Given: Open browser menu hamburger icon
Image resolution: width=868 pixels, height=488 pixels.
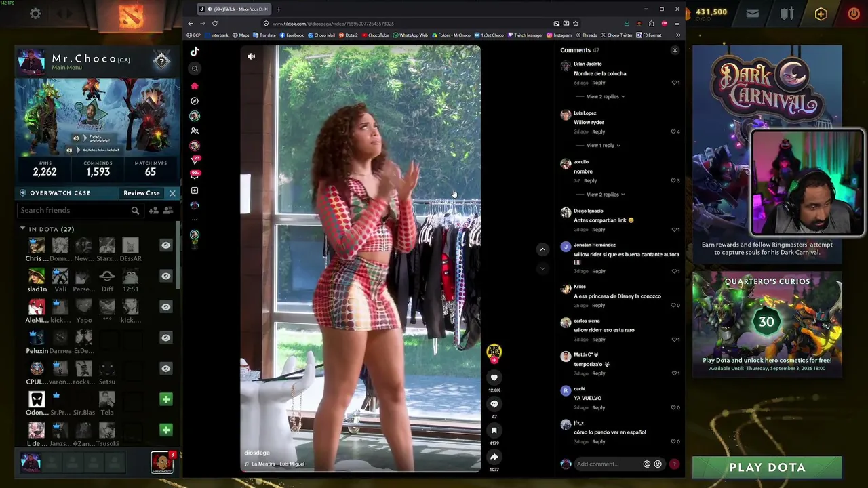Looking at the screenshot, I should (x=677, y=24).
